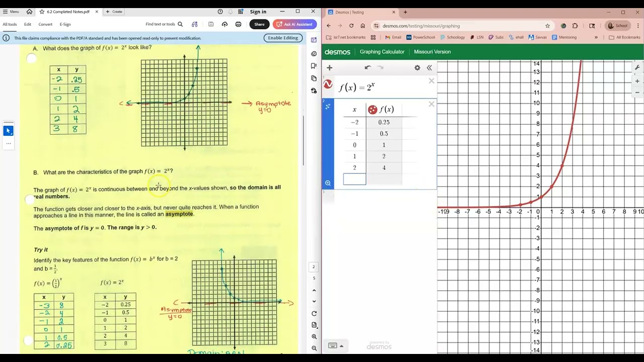This screenshot has height=362, width=644.
Task: Click current page number 2 box
Action: [314, 266]
